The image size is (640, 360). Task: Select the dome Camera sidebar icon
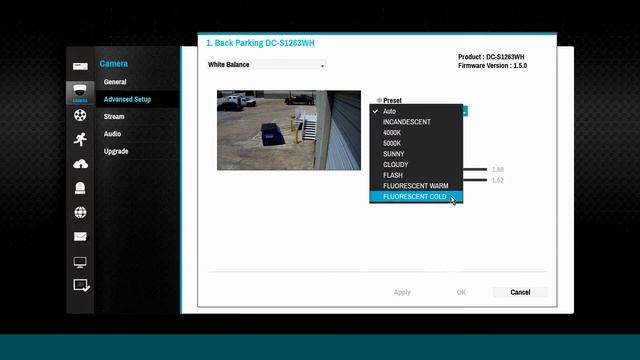(80, 93)
